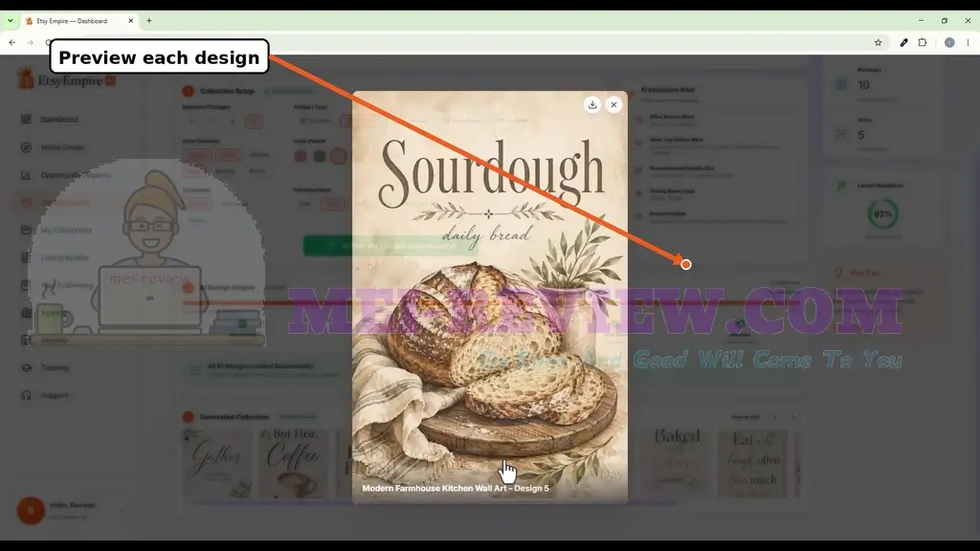Open a new browser tab
The width and height of the screenshot is (980, 551).
click(148, 21)
